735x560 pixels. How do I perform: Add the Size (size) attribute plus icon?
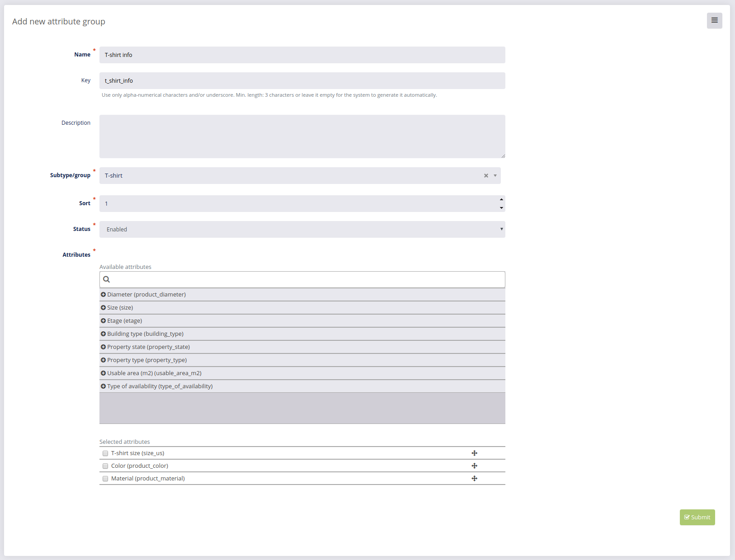pos(103,307)
